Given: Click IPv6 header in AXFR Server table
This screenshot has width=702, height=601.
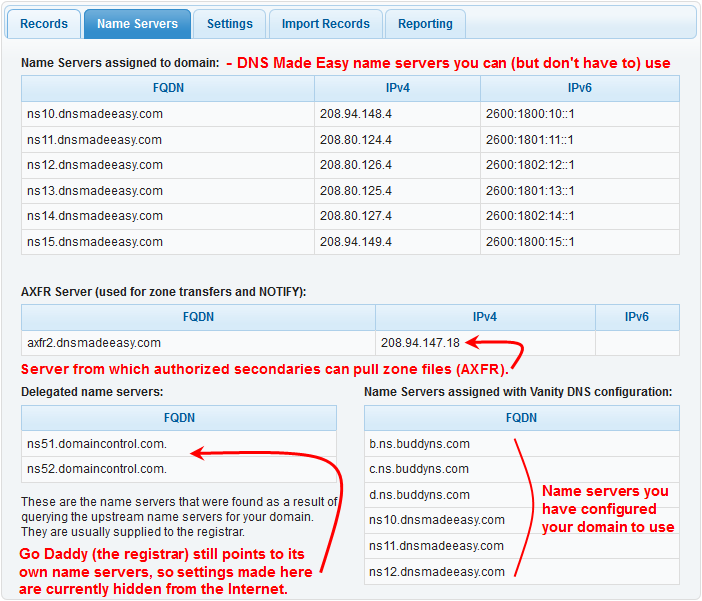Looking at the screenshot, I should [x=637, y=318].
